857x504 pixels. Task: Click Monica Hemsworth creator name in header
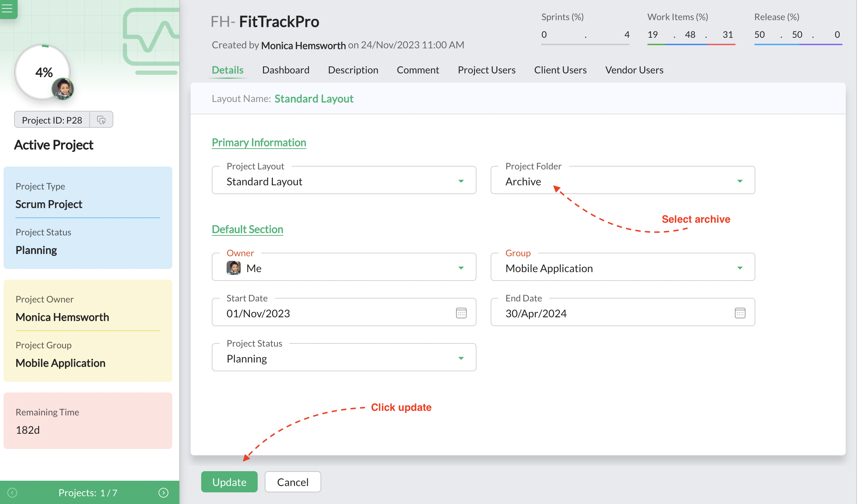(x=303, y=45)
